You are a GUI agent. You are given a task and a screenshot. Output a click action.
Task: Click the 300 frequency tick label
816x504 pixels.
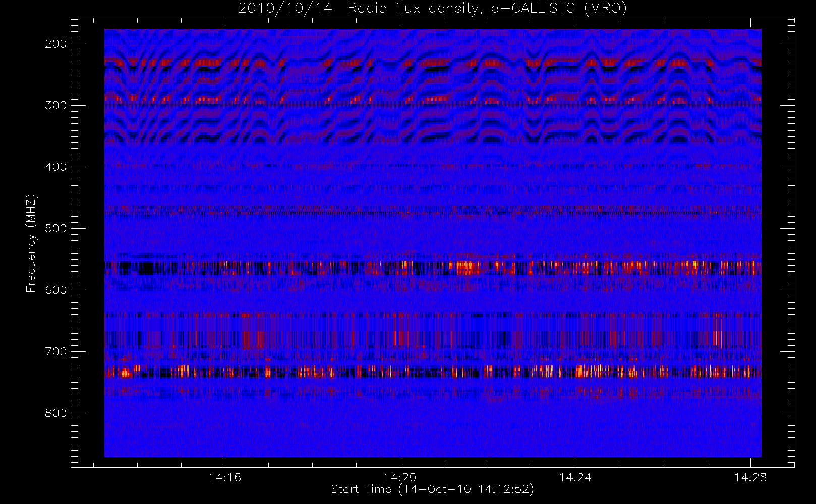56,105
